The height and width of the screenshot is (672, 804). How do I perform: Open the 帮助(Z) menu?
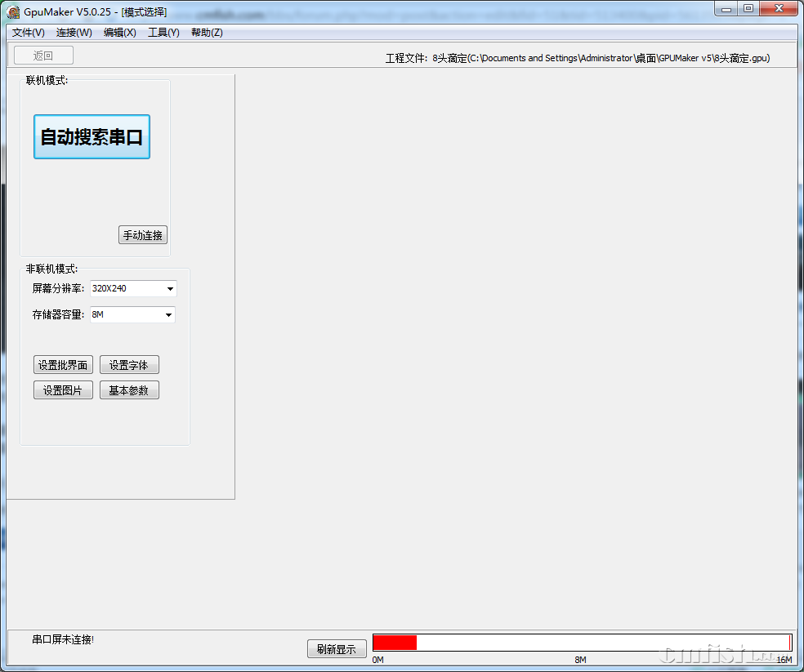[207, 33]
